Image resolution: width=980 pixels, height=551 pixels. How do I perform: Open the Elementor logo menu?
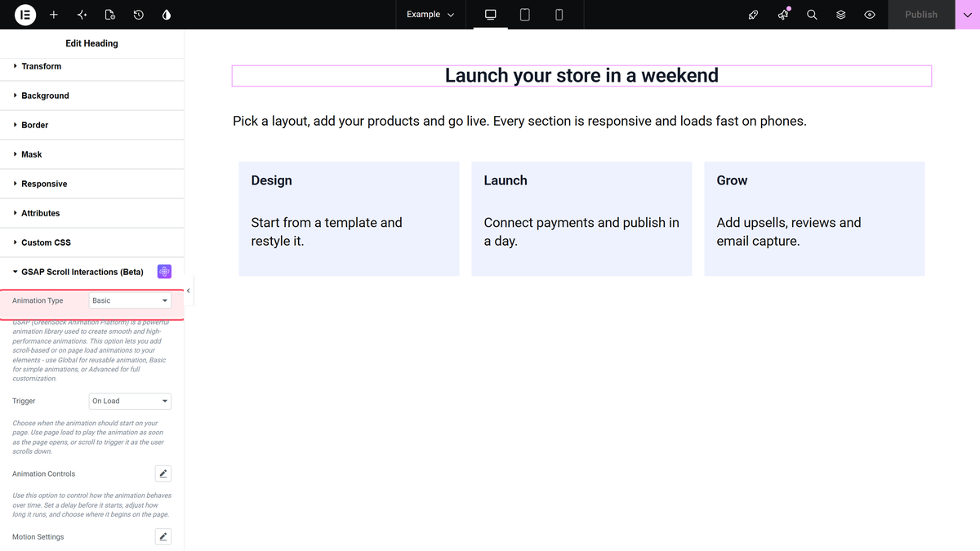point(25,15)
